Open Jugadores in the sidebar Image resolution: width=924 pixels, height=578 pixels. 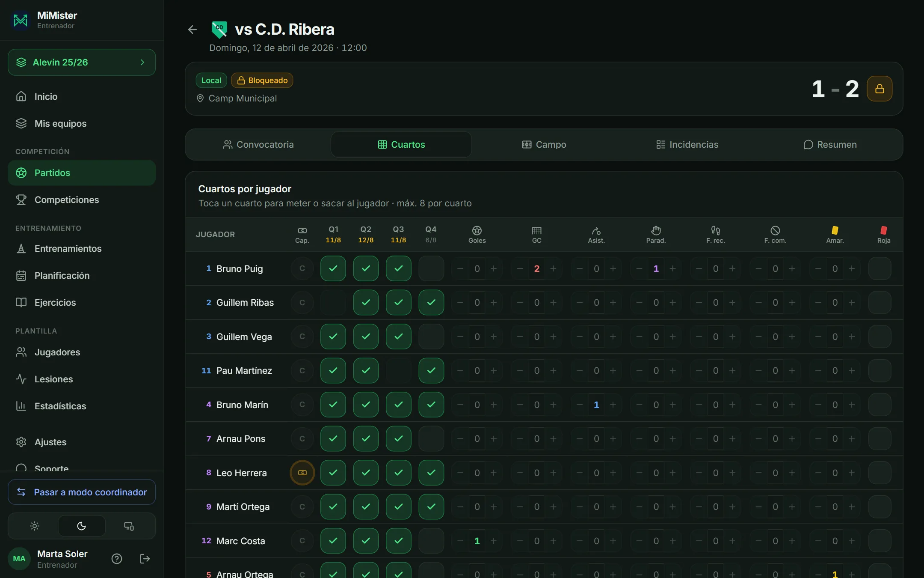pyautogui.click(x=82, y=352)
